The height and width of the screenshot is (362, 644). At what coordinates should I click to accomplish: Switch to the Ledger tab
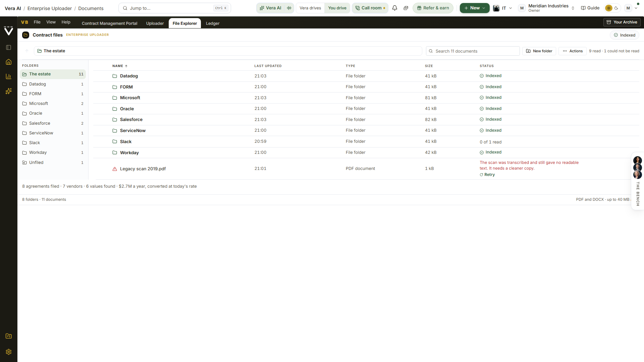(x=213, y=23)
